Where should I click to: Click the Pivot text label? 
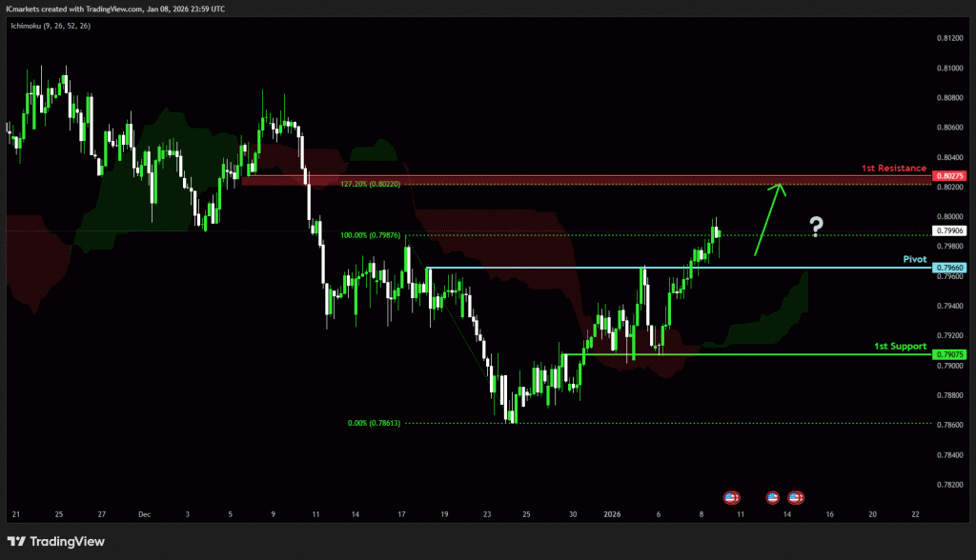pos(914,258)
